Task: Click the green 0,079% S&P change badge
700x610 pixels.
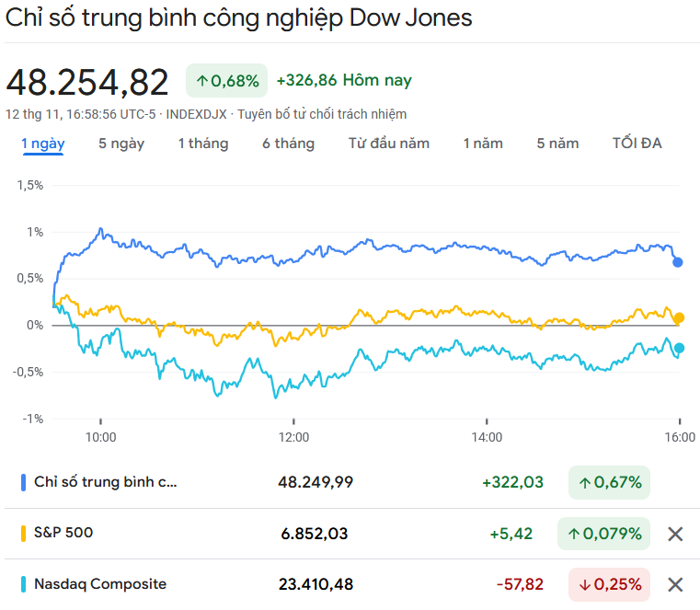Action: coord(603,534)
